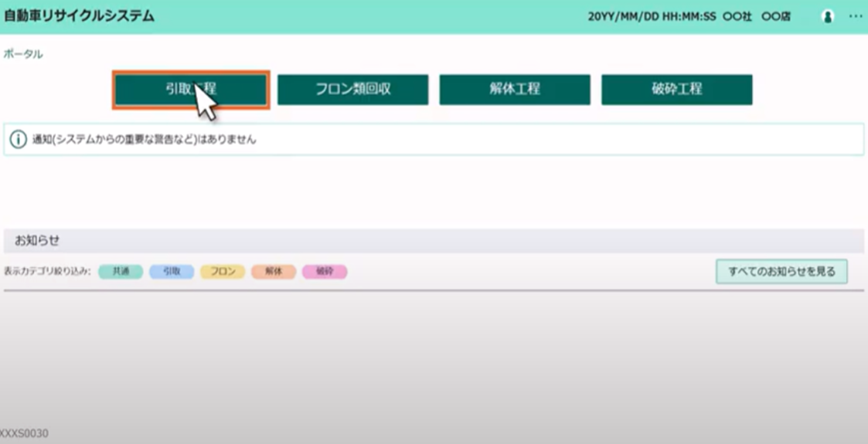Open the three-dot more options menu
This screenshot has width=868, height=444.
tap(855, 16)
